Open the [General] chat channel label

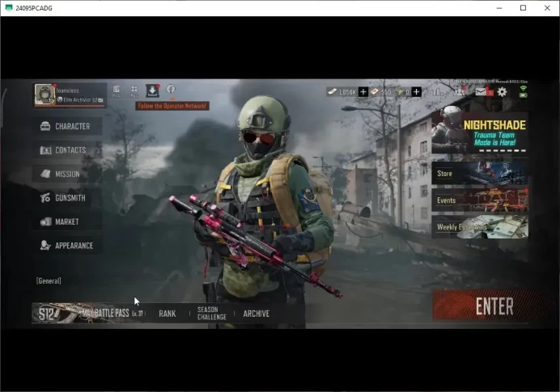coord(49,281)
